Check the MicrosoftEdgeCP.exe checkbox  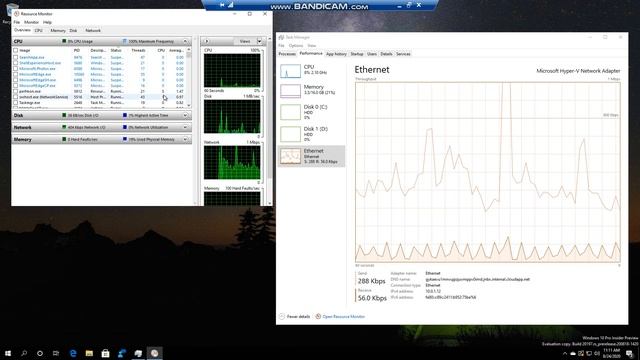coord(16,86)
